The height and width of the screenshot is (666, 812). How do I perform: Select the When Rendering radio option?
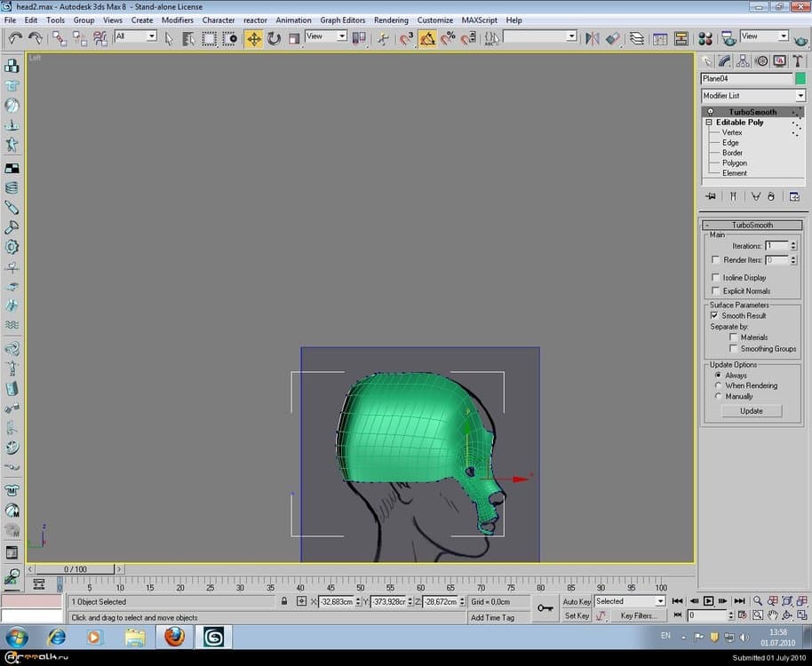718,385
